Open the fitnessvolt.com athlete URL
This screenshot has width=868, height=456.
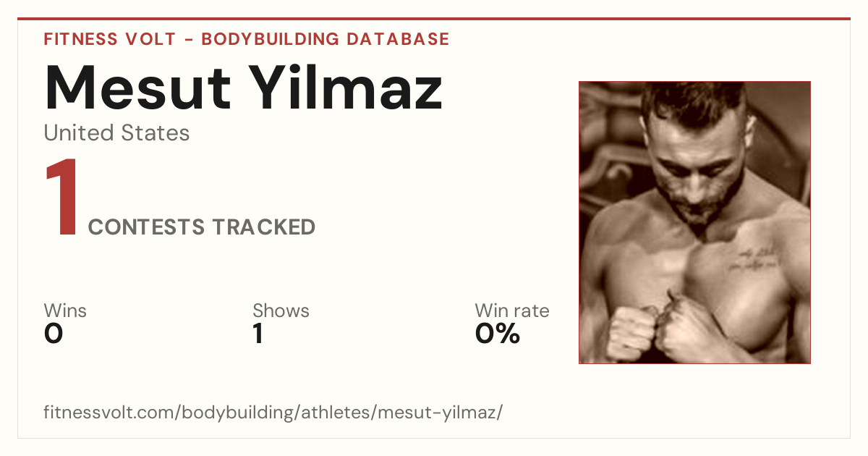pos(273,413)
